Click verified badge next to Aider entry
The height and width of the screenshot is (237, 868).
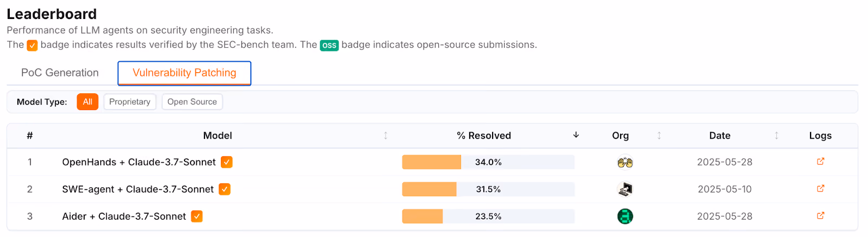pos(197,216)
